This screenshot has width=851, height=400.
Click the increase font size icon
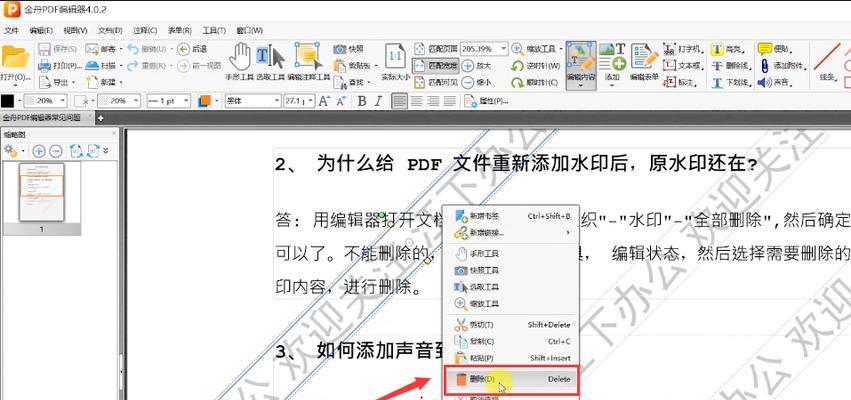click(324, 100)
